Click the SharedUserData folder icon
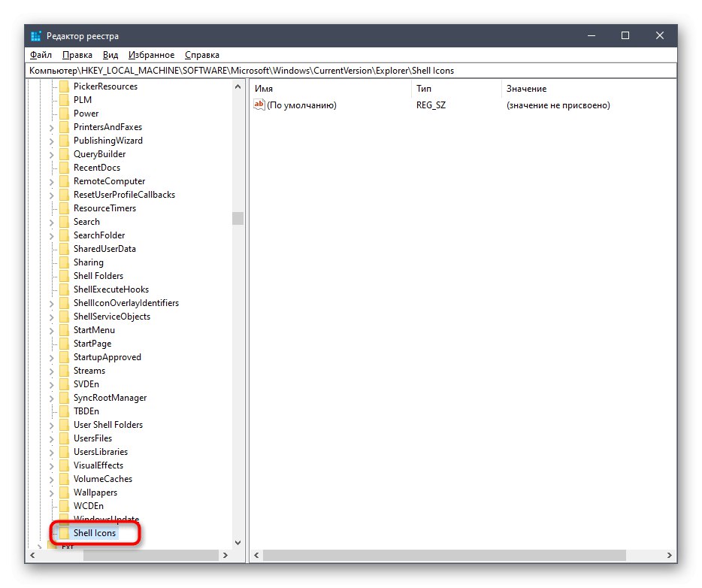 click(64, 249)
